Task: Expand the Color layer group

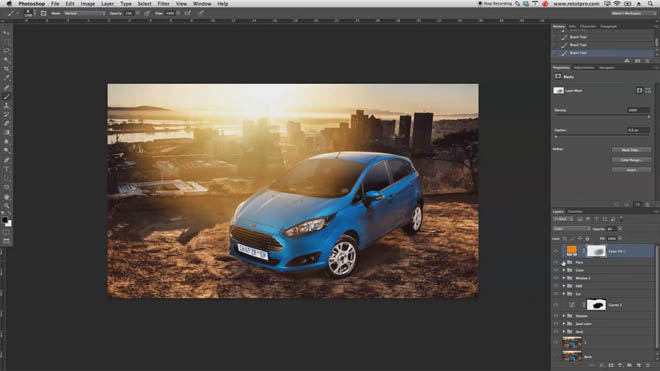Action: click(564, 270)
